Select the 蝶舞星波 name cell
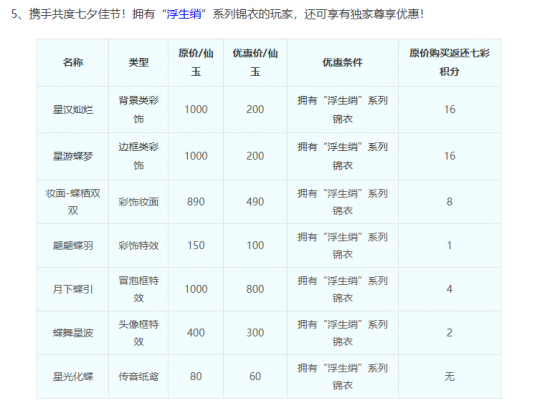This screenshot has width=540, height=403. tap(73, 333)
